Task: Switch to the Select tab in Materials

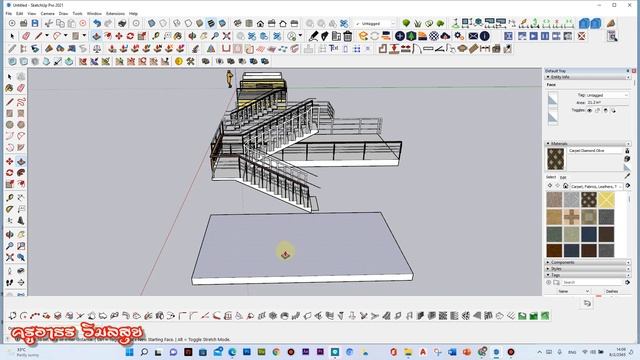Action: click(551, 177)
